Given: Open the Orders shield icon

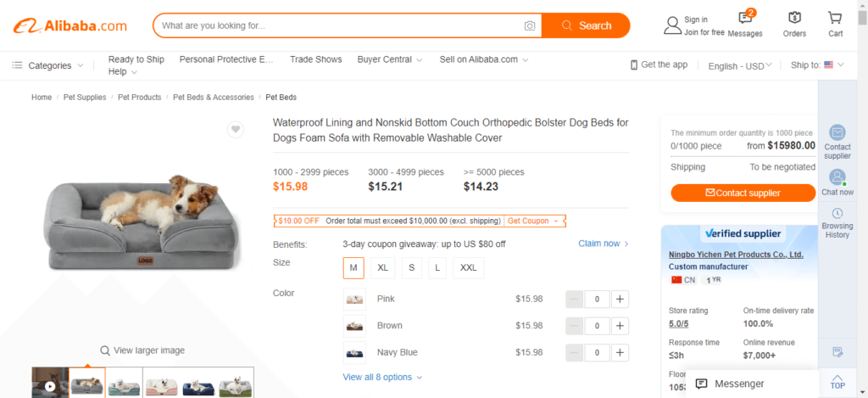Looking at the screenshot, I should point(794,18).
